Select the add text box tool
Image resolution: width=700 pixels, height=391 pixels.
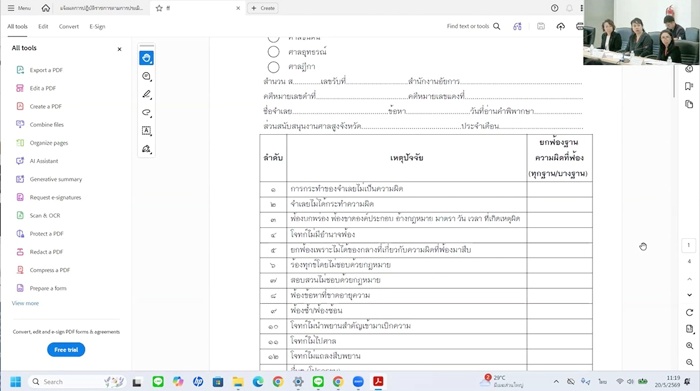(146, 131)
